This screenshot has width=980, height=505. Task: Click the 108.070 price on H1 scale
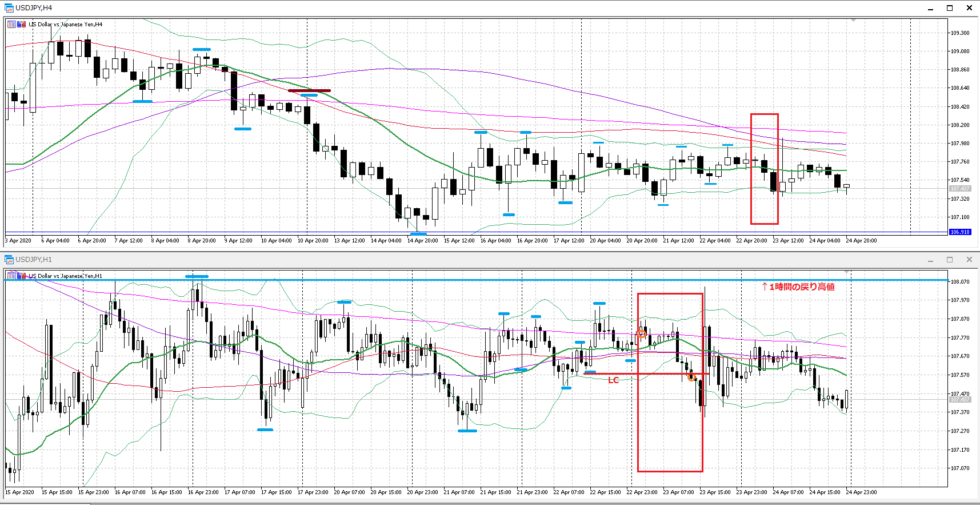coord(960,282)
